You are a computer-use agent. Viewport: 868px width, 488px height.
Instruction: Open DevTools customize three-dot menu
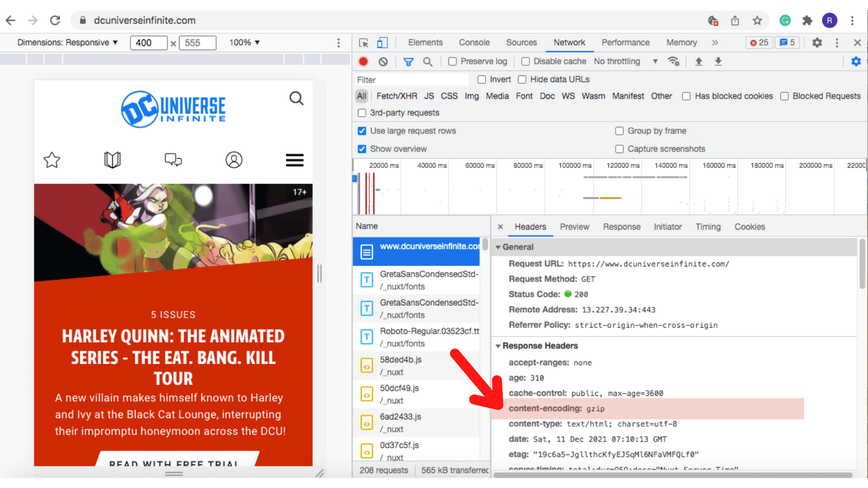837,42
